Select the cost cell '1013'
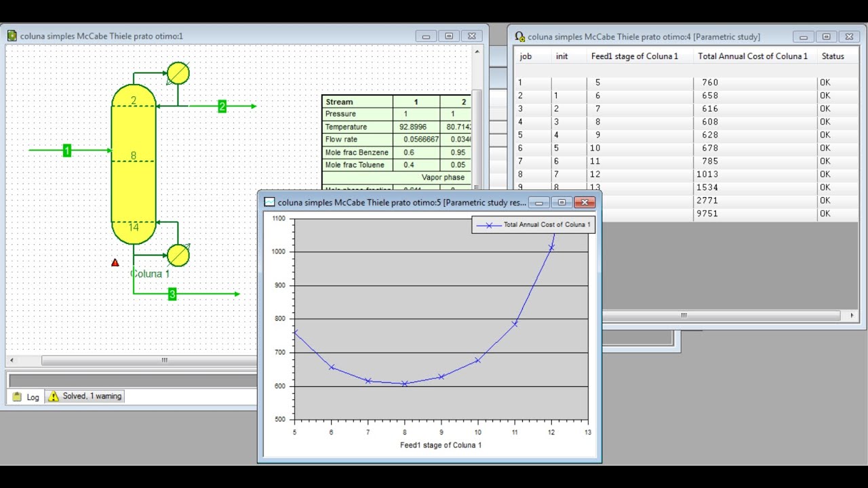Screen dimensions: 868x488 707,174
